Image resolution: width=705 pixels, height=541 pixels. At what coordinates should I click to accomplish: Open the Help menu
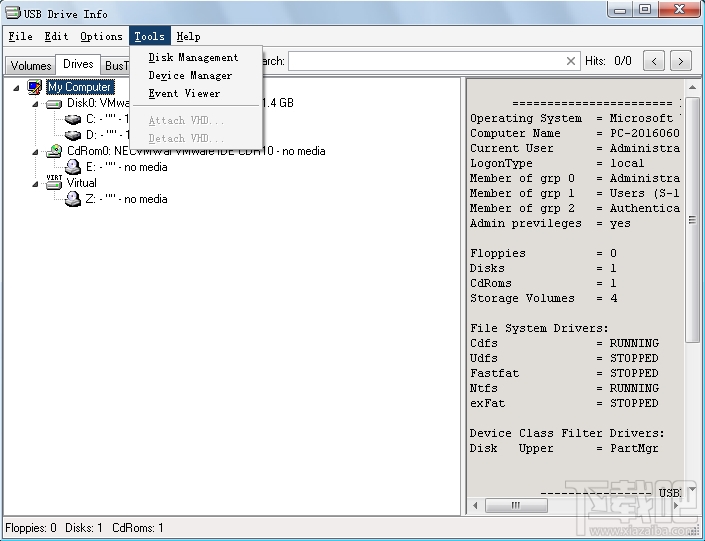pyautogui.click(x=188, y=36)
